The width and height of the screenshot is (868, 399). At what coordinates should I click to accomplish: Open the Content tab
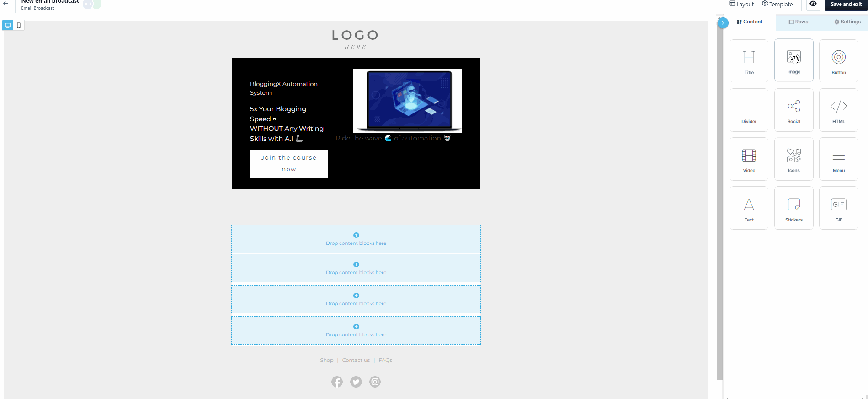coord(750,22)
